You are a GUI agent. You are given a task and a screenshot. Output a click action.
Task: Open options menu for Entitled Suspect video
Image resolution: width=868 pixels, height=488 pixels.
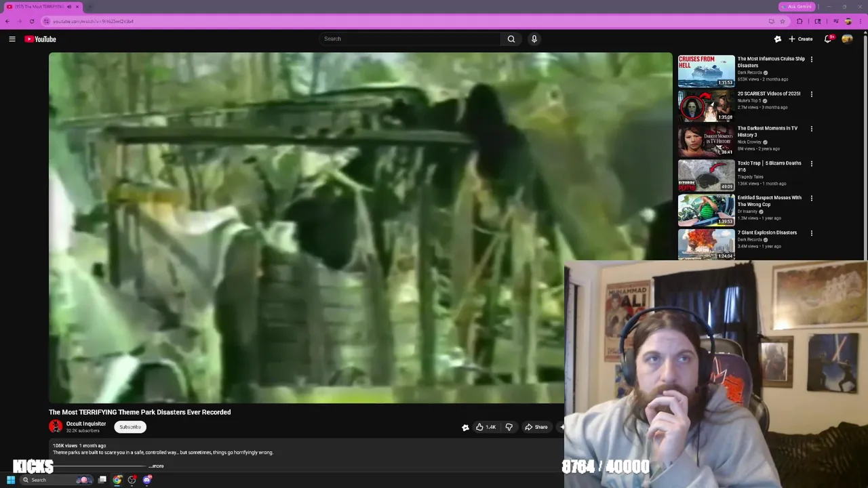point(811,198)
